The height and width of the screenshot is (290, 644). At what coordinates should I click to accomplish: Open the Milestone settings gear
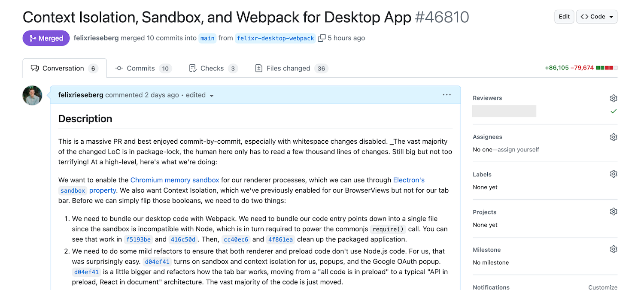tap(613, 249)
